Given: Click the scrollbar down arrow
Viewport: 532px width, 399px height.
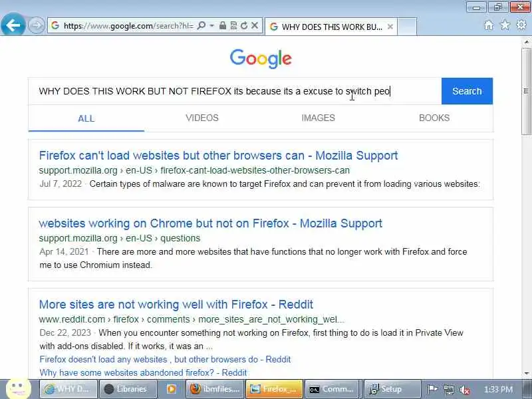Looking at the screenshot, I should coord(526,374).
